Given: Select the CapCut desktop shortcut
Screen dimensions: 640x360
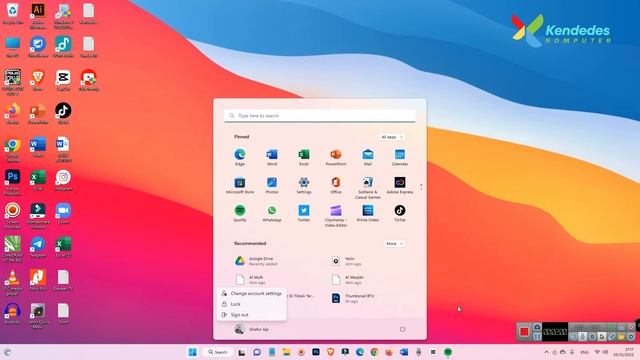Looking at the screenshot, I should click(63, 80).
